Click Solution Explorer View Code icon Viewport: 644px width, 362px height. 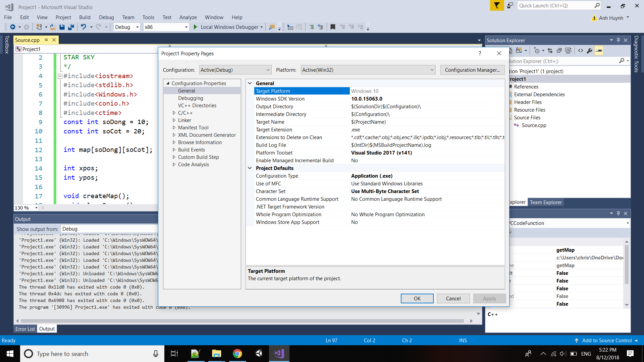(x=581, y=51)
